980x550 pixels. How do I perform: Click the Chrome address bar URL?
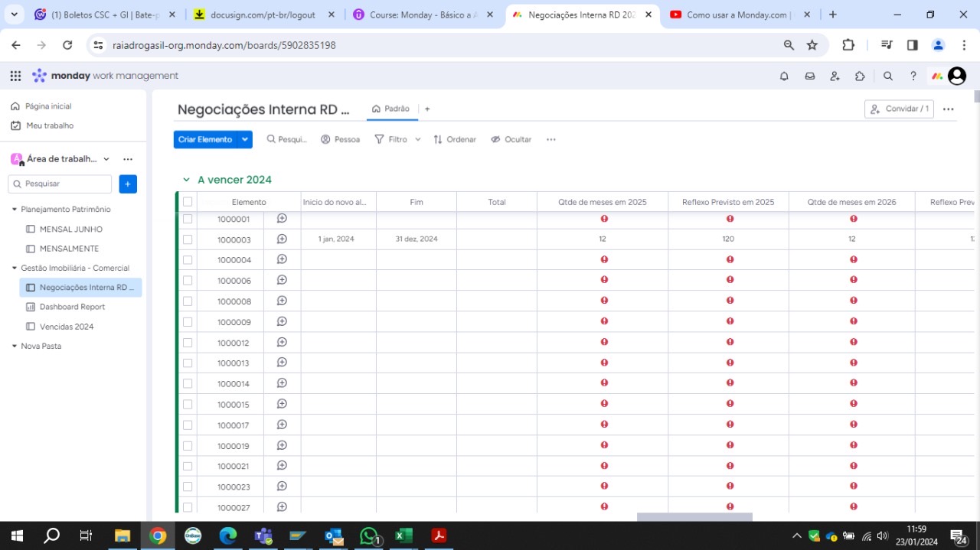(x=224, y=45)
